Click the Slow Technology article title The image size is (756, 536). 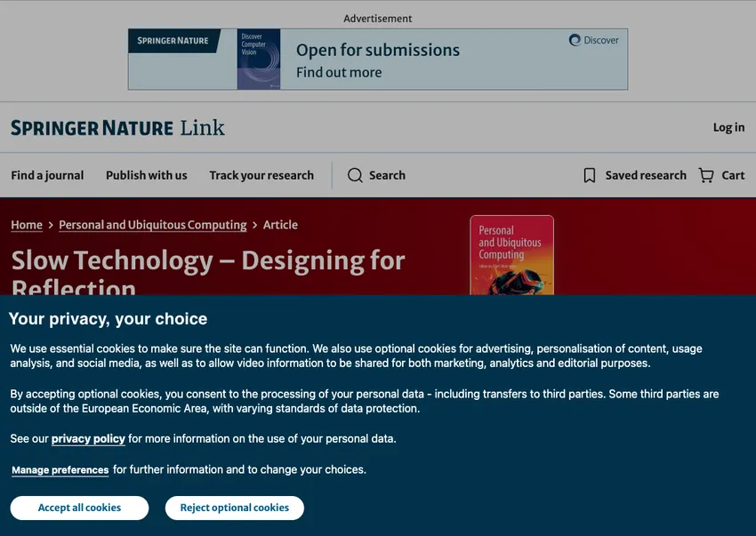click(x=208, y=271)
